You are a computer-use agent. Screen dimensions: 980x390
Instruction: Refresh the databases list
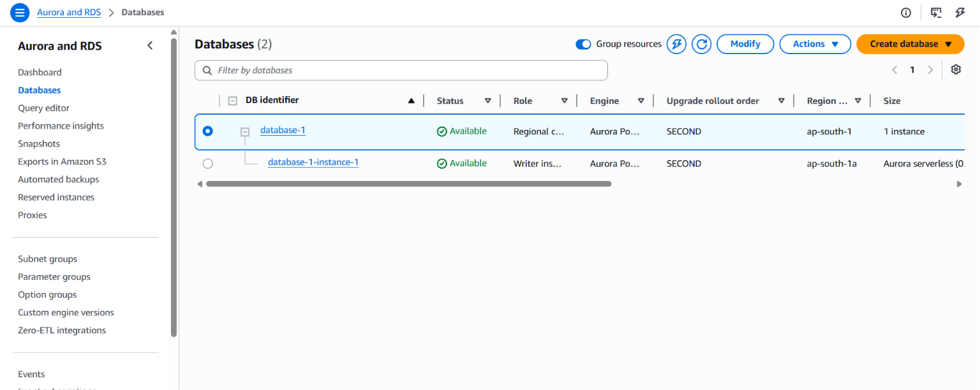[x=702, y=44]
